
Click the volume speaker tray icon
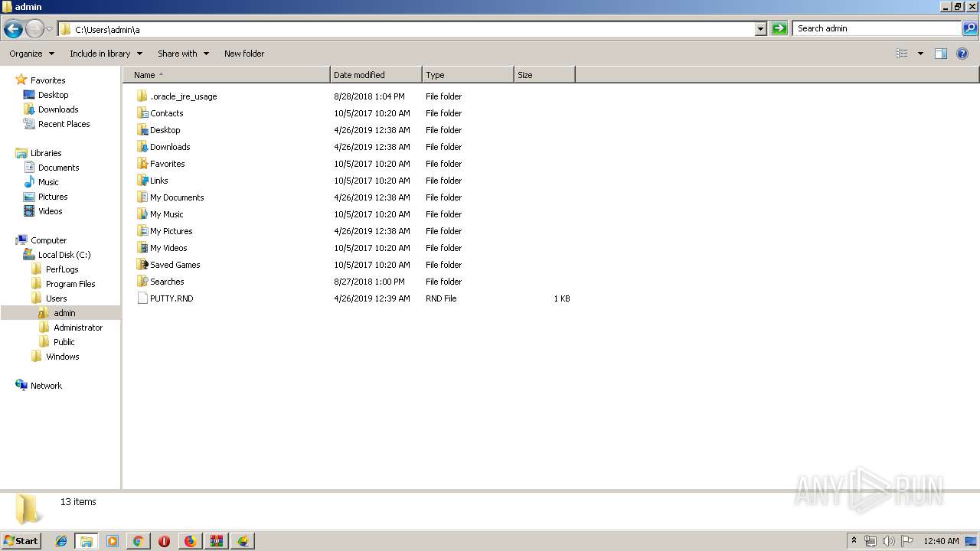(889, 541)
